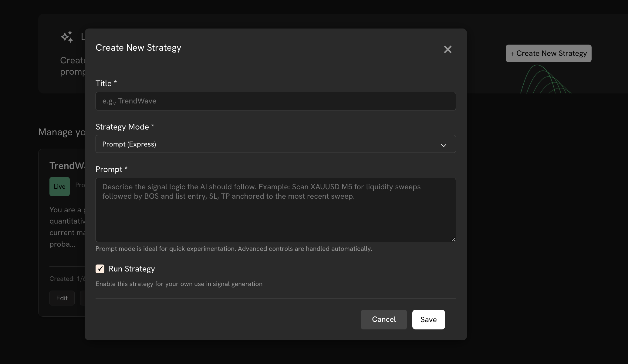Focus the Title input field
628x364 pixels.
click(x=275, y=101)
